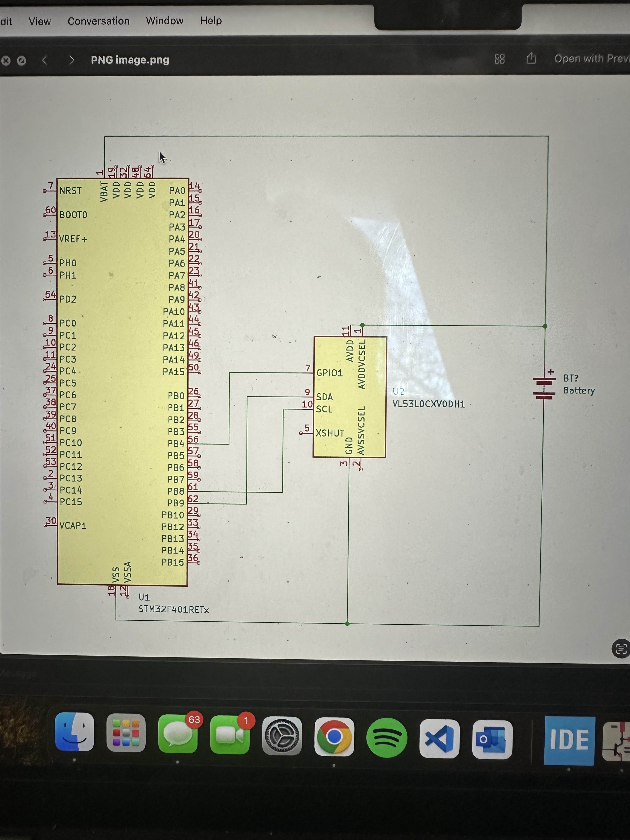Open Launchpad from the dock
Image resolution: width=630 pixels, height=840 pixels.
pyautogui.click(x=126, y=733)
